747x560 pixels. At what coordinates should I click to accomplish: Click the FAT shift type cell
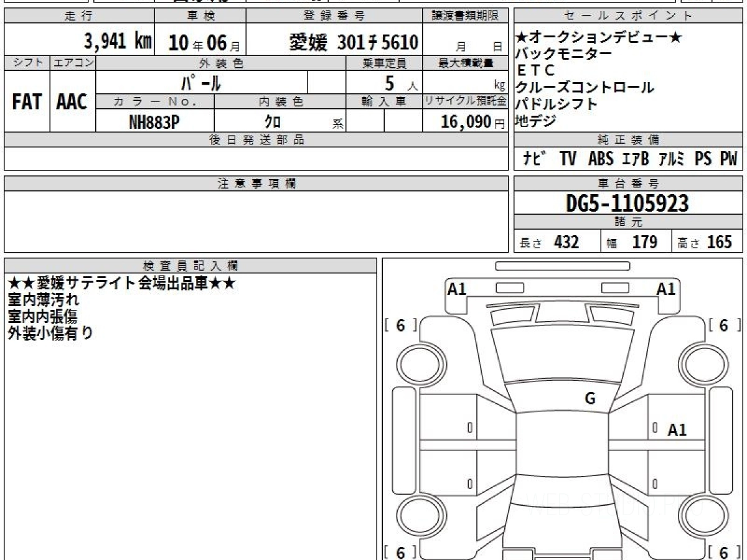(x=27, y=102)
